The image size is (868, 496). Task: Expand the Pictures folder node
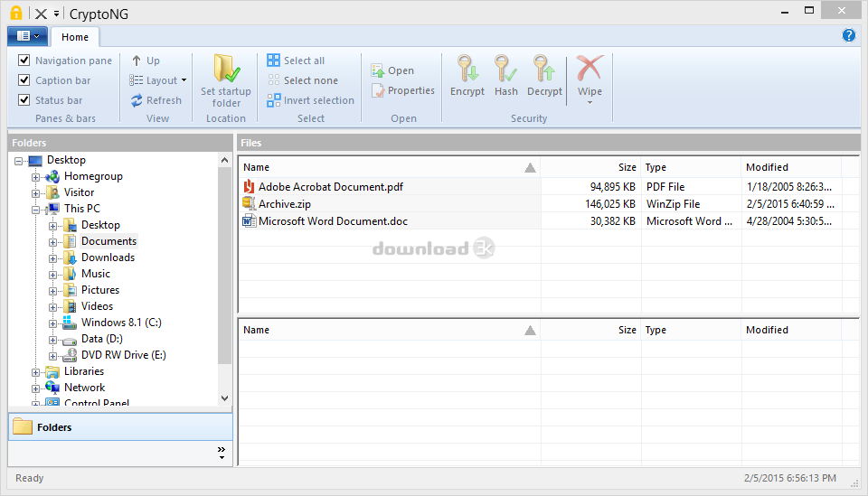[x=53, y=291]
